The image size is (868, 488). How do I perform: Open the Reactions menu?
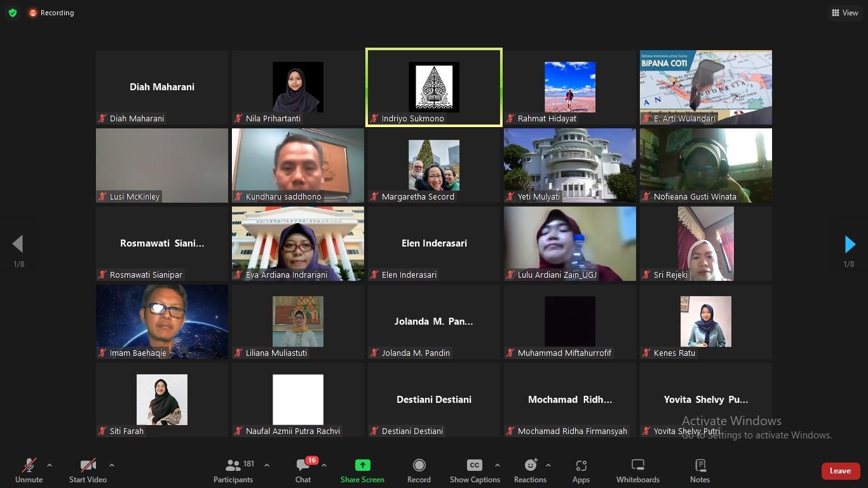530,471
